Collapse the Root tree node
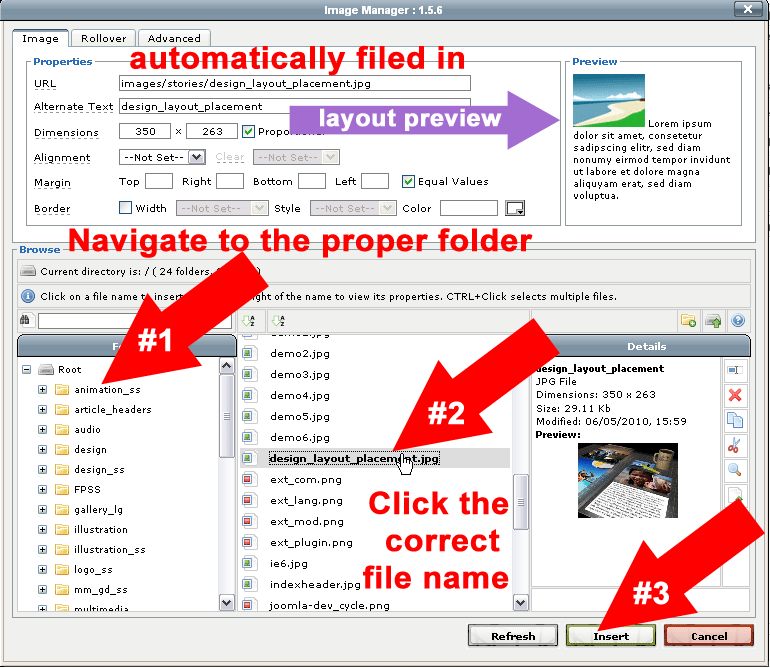The image size is (770, 668). click(x=27, y=369)
